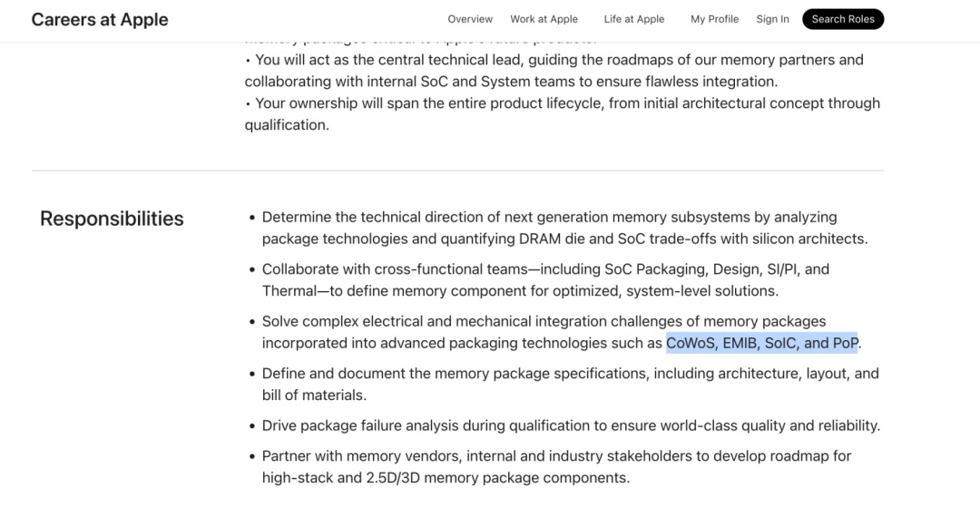The width and height of the screenshot is (980, 517).
Task: Click the Careers at Apple logo
Action: (100, 19)
